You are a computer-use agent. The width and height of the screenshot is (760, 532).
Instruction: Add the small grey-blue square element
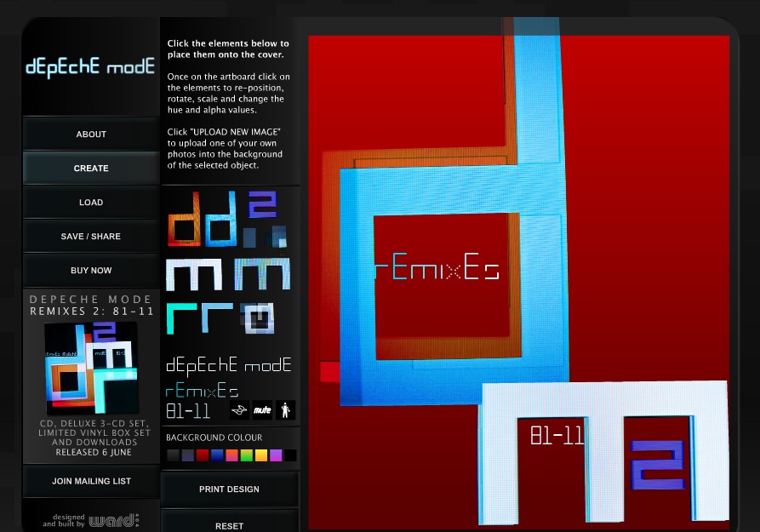coord(249,237)
